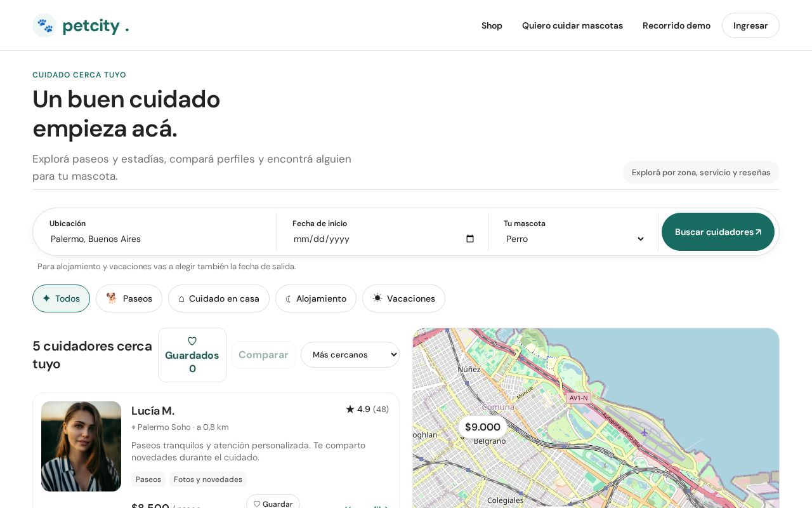Open the Shop menu item
The image size is (812, 508).
(492, 25)
